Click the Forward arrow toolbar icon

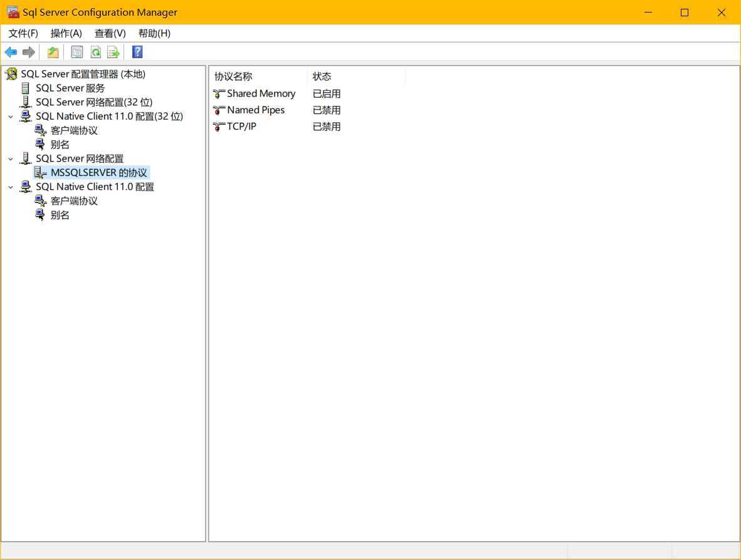[x=29, y=52]
